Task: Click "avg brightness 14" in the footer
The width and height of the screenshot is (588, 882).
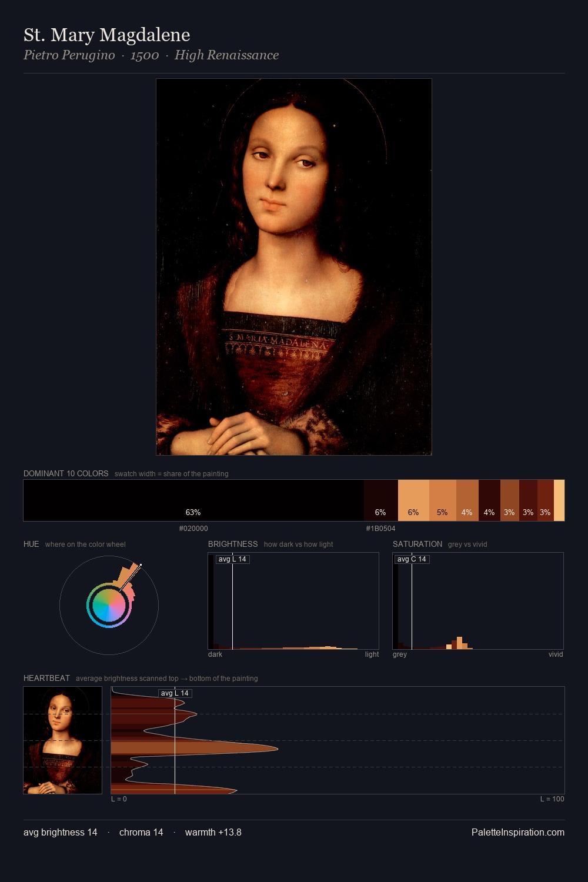Action: [x=61, y=832]
